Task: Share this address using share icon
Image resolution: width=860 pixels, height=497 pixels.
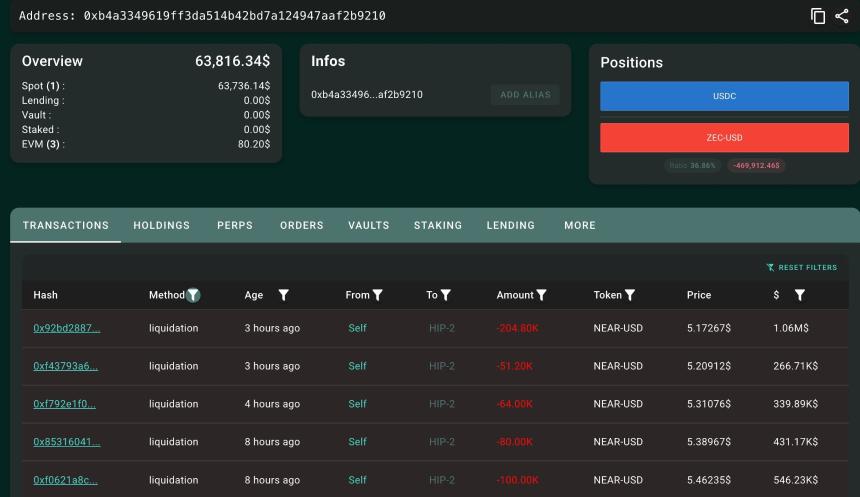Action: [x=842, y=16]
